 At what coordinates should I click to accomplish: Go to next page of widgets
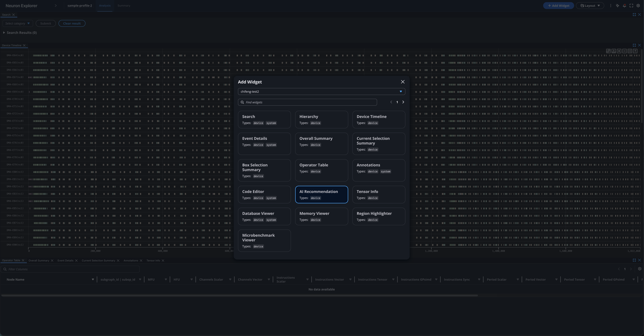click(403, 102)
